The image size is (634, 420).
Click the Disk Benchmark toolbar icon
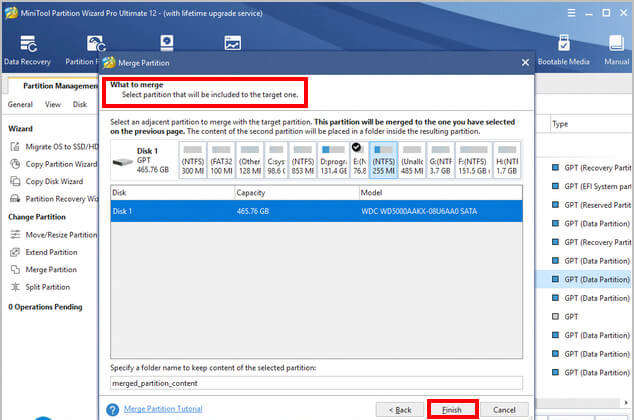click(x=167, y=43)
